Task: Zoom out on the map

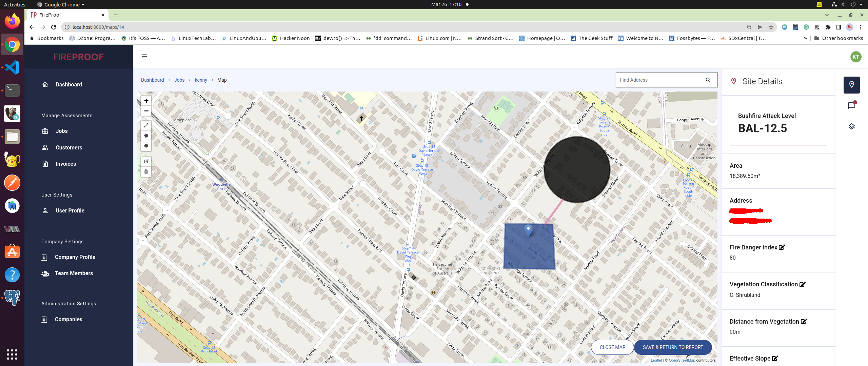Action: [146, 111]
